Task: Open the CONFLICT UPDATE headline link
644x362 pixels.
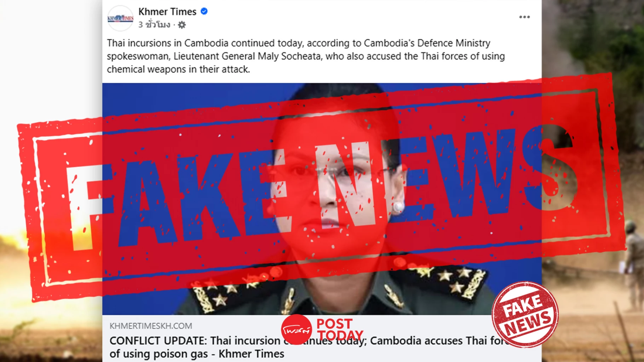Action: [x=308, y=347]
